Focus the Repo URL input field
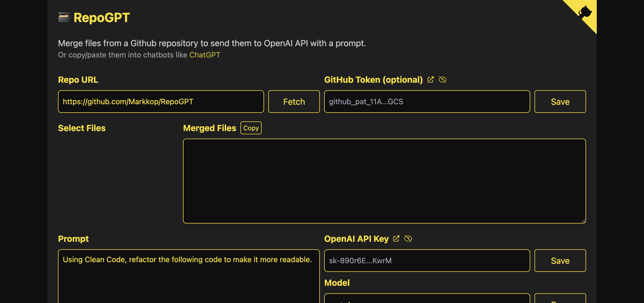The height and width of the screenshot is (303, 644). point(161,102)
